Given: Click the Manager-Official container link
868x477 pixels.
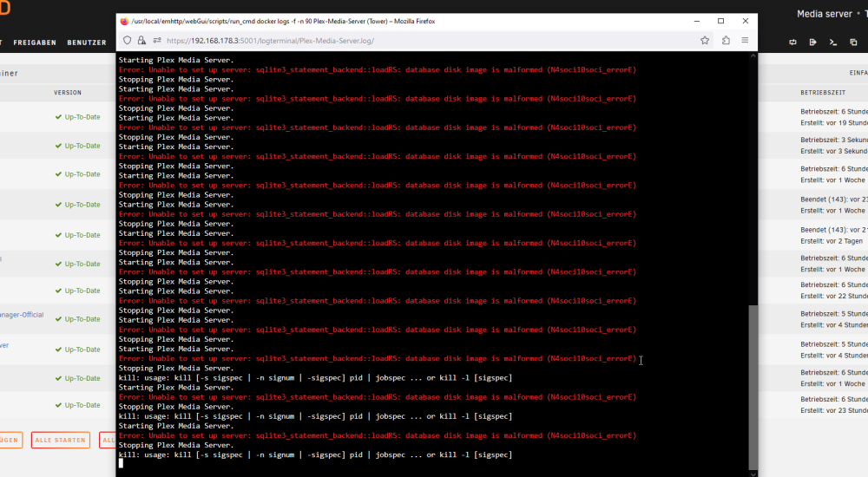Looking at the screenshot, I should [22, 315].
